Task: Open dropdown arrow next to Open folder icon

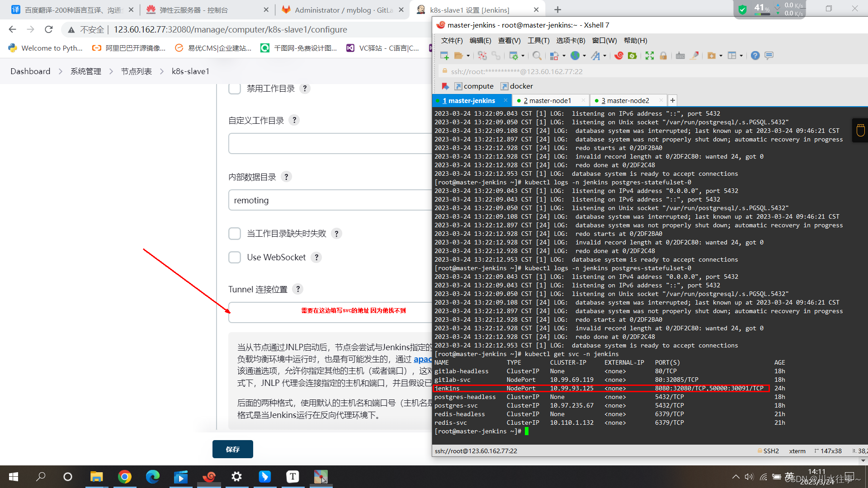Action: pos(468,56)
